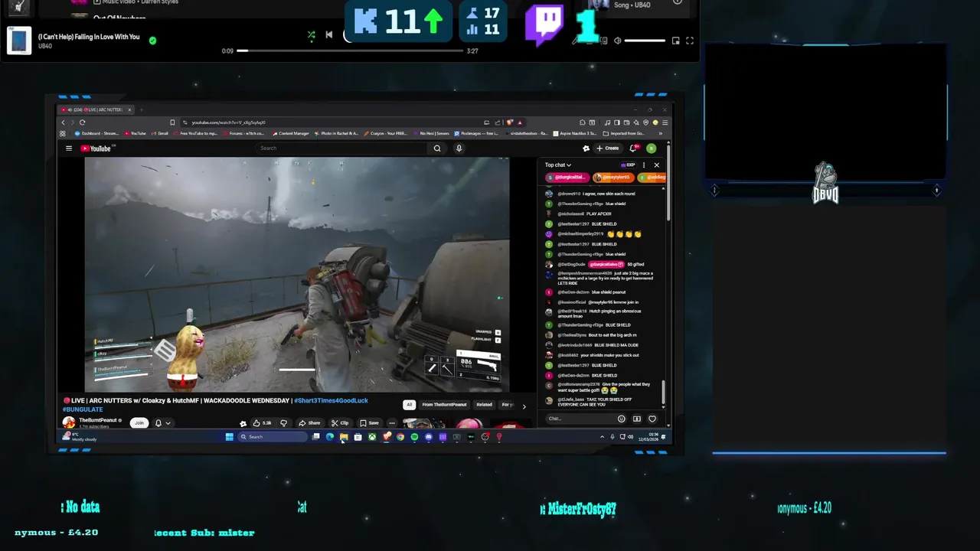Viewport: 980px width, 551px height.
Task: Close the live chat panel
Action: coord(656,165)
